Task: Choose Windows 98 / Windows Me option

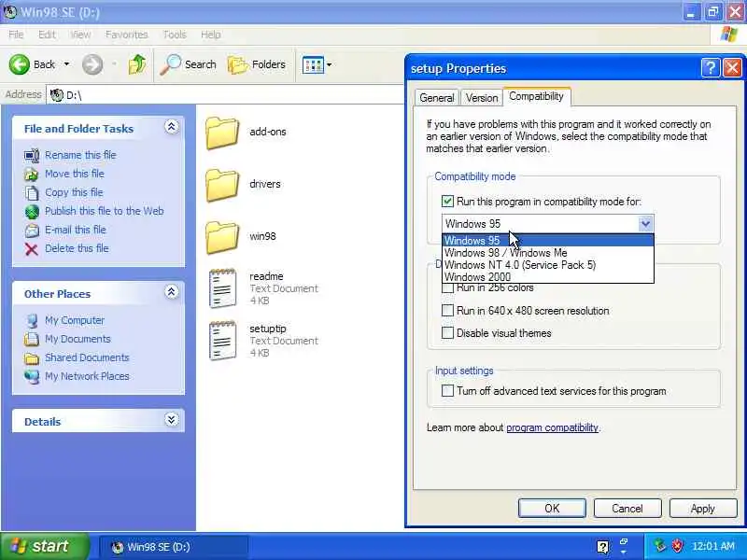Action: pos(548,253)
